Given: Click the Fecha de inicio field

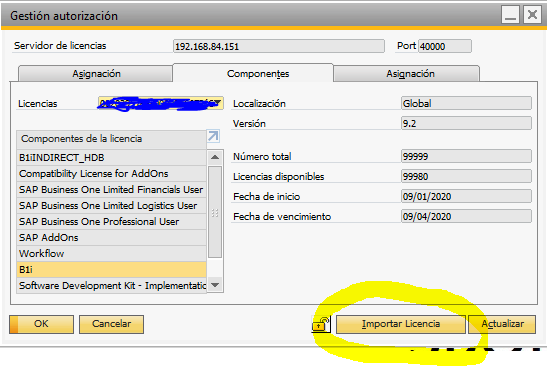Looking at the screenshot, I should 466,196.
